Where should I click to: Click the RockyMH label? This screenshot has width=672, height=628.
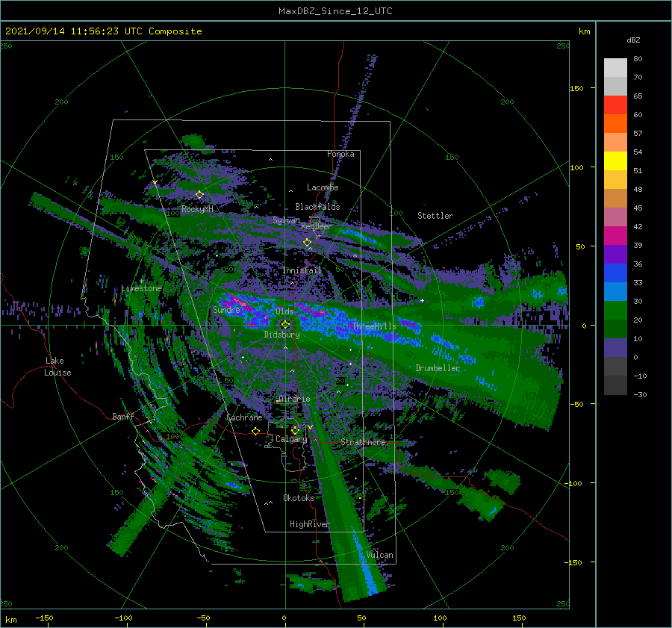tap(197, 209)
